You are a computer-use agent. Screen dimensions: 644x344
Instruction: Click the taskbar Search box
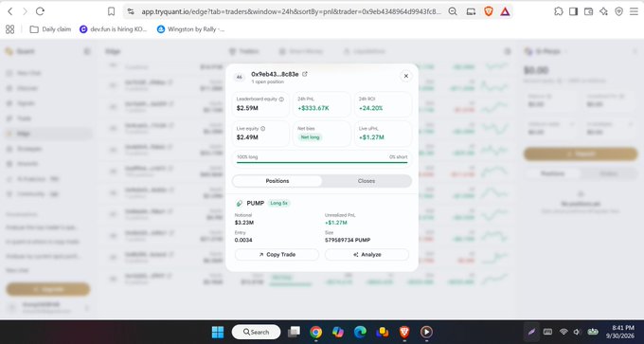[x=256, y=332]
